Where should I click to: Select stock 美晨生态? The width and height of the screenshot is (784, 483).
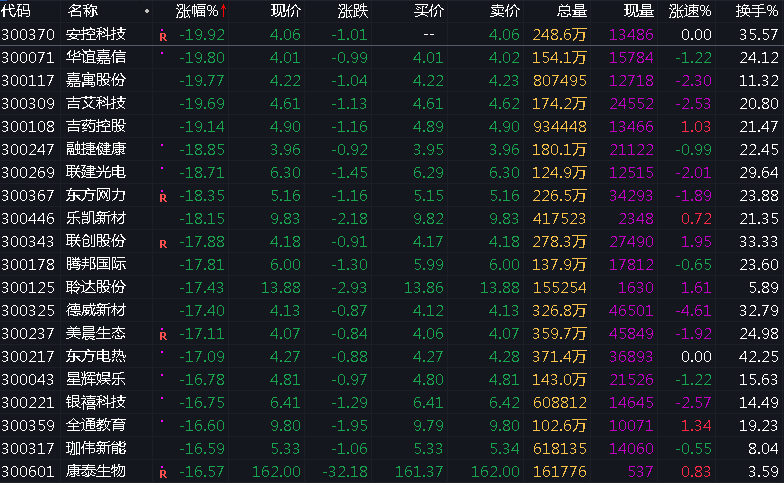tap(96, 333)
